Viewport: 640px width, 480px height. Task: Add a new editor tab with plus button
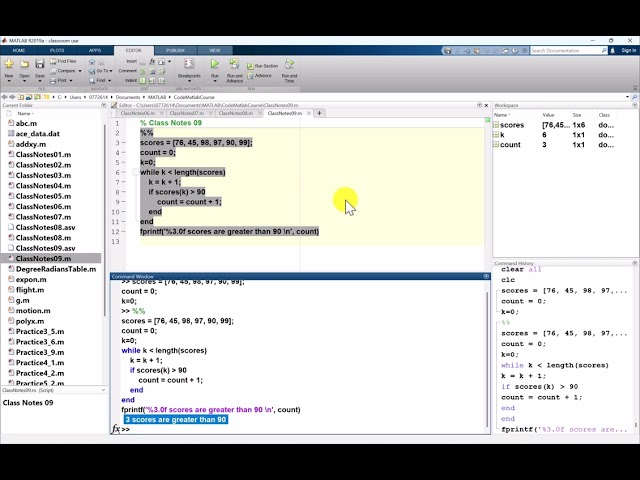320,113
